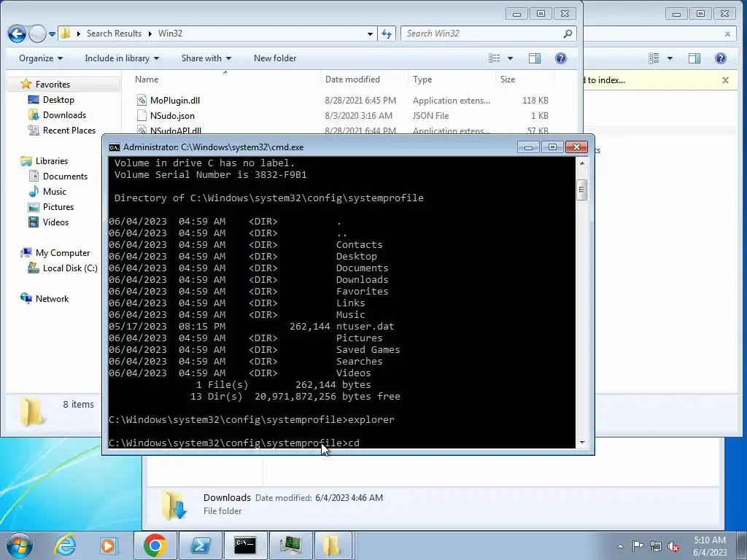Click the Back arrow in Win32 Explorer
The image size is (747, 560).
(18, 34)
